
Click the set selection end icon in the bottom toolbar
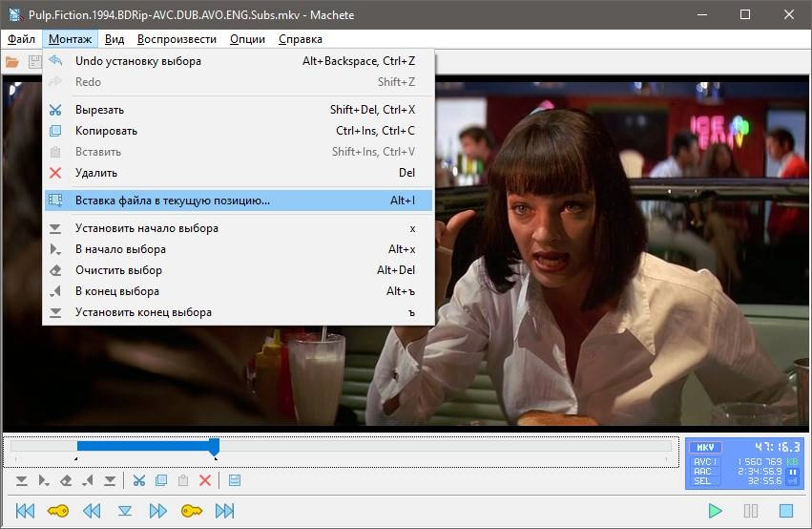(x=110, y=481)
